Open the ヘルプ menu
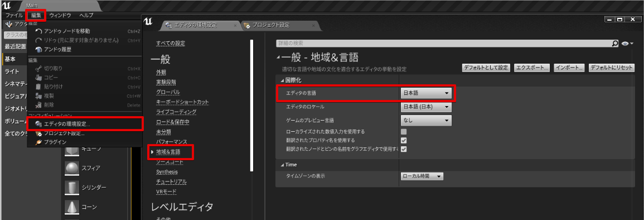Image resolution: width=644 pixels, height=220 pixels. click(x=86, y=15)
